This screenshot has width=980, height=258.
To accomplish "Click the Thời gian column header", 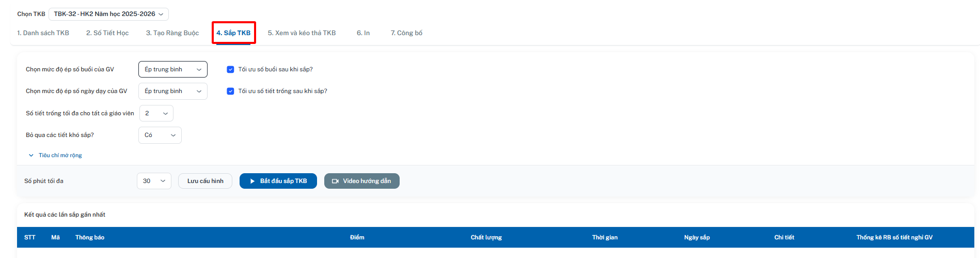I will click(x=605, y=237).
